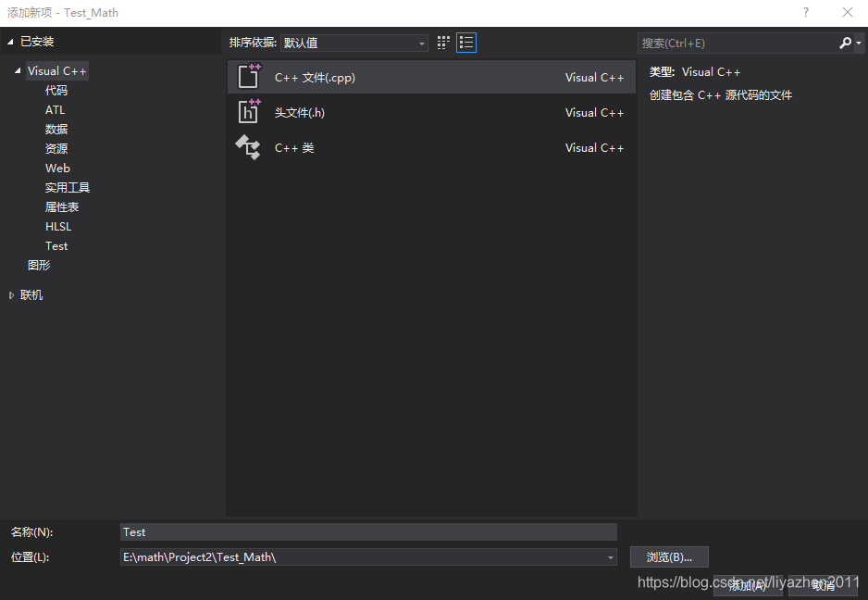Focus the 名称 name input field
This screenshot has width=868, height=600.
368,531
